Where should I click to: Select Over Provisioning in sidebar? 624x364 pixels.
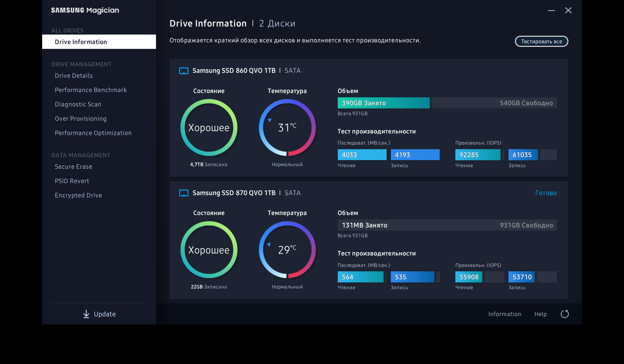81,119
